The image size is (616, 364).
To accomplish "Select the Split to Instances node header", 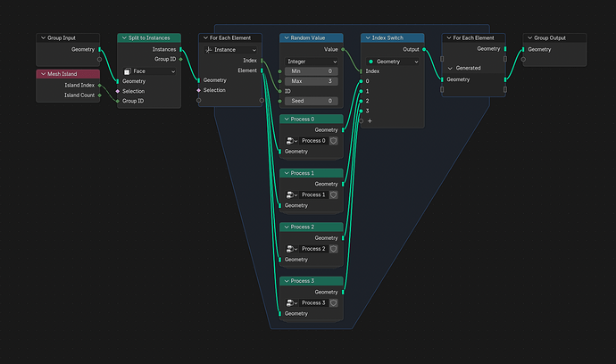I will tap(149, 38).
